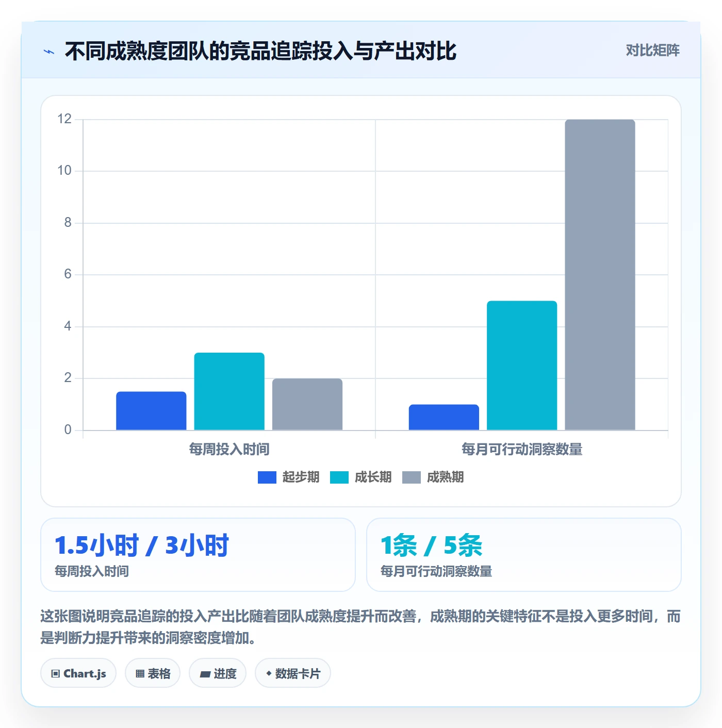Toggle the 起步期 legend series
The image size is (722, 728).
coord(288,477)
